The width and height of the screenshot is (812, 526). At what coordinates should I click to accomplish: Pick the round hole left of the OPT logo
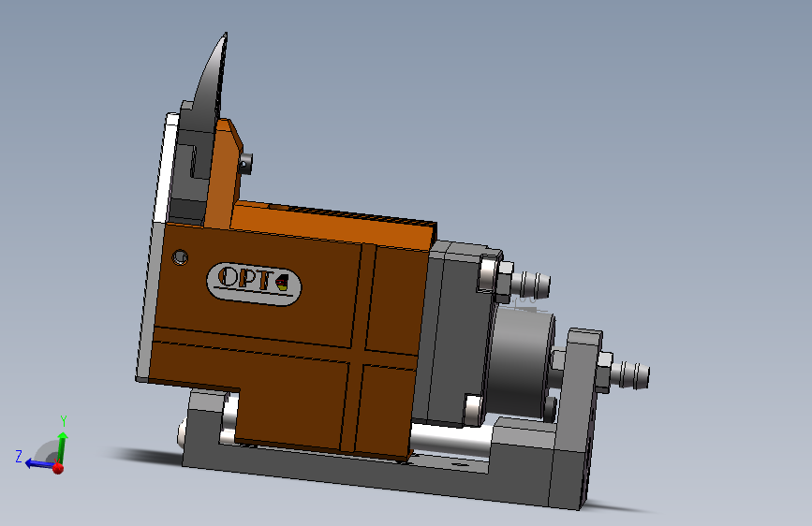click(180, 256)
